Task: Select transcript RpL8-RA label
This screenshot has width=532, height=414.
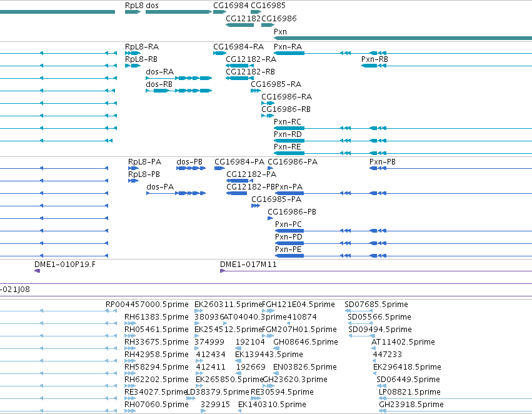Action: click(x=142, y=46)
